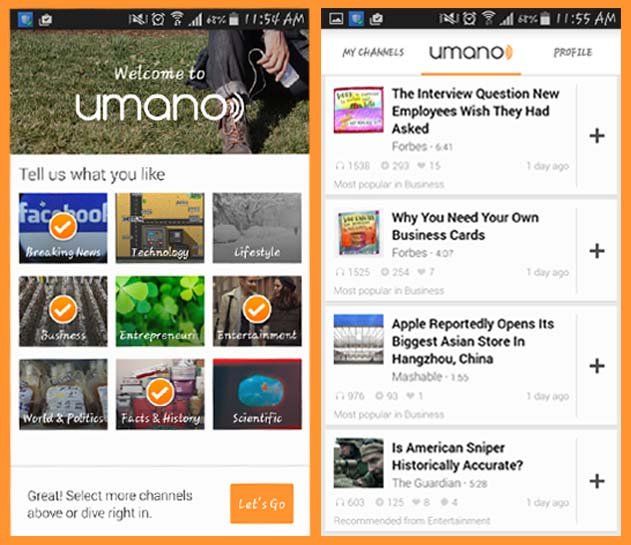Screen dimensions: 631x545
Task: Tap the alarm clock icon in left status bar
Action: [158, 19]
